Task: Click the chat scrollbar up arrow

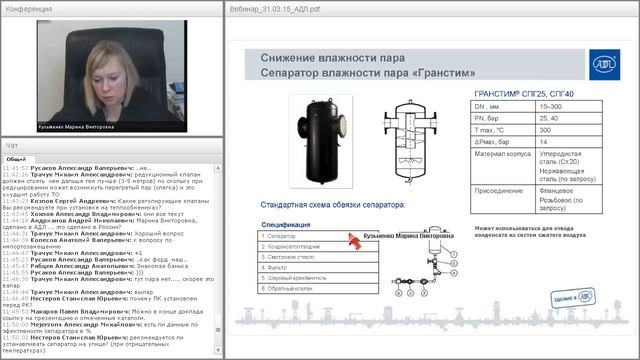Action: (x=218, y=168)
